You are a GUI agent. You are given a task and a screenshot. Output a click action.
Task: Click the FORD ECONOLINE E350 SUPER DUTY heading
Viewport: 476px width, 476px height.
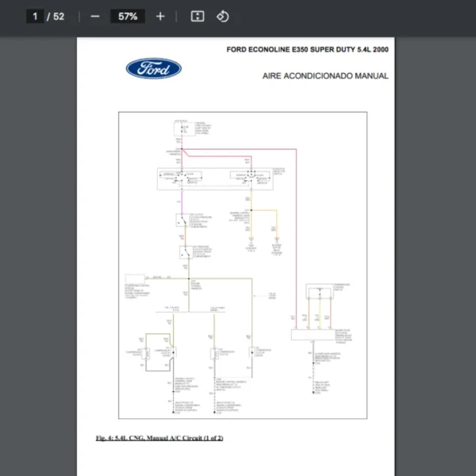point(307,50)
